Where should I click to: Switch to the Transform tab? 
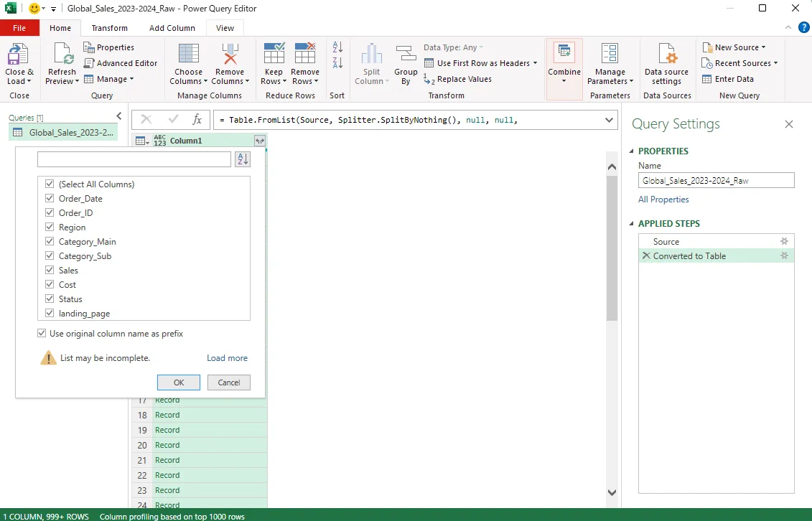[109, 28]
